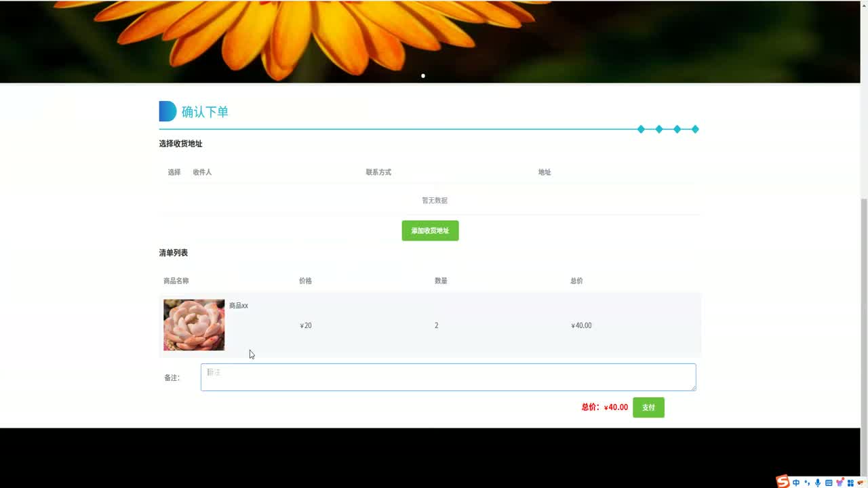Click the 价格 column header
This screenshot has width=868, height=488.
pos(306,281)
